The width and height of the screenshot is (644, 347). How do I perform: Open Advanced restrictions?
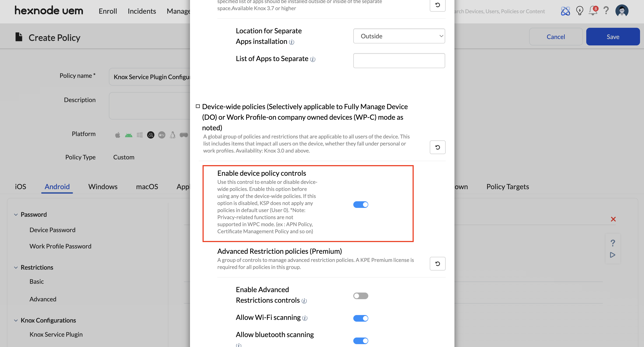43,299
